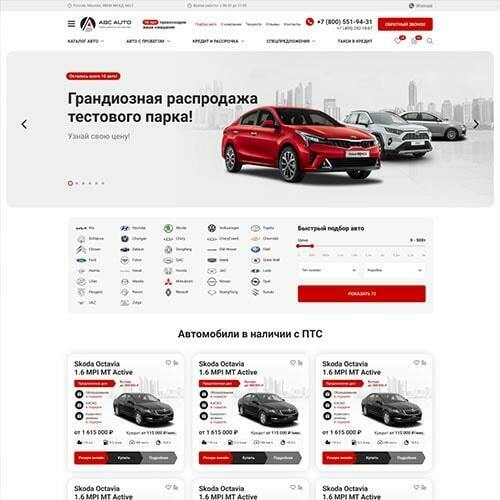500x500 pixels.
Task: Select the Volkswagen brand logo
Action: (x=212, y=228)
